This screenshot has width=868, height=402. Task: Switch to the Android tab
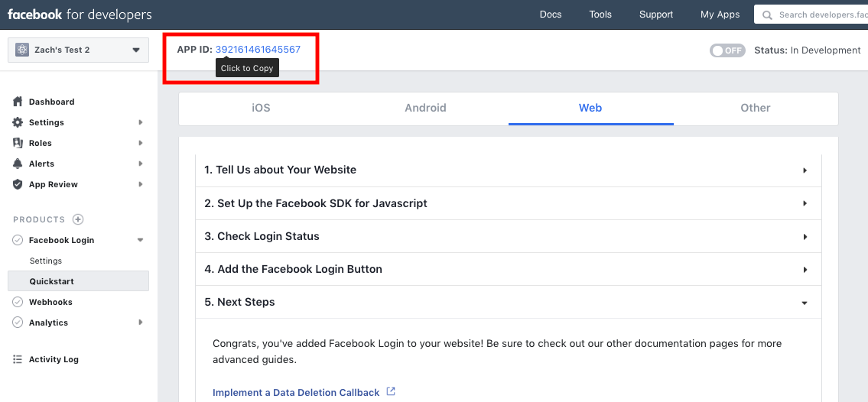[425, 109]
